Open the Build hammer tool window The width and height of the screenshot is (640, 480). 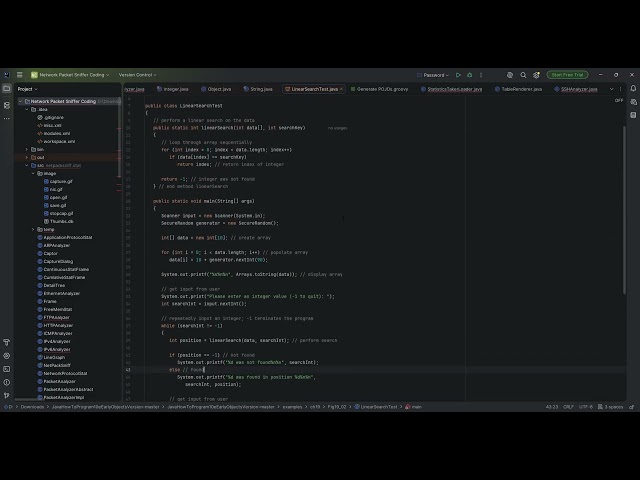tap(7, 342)
